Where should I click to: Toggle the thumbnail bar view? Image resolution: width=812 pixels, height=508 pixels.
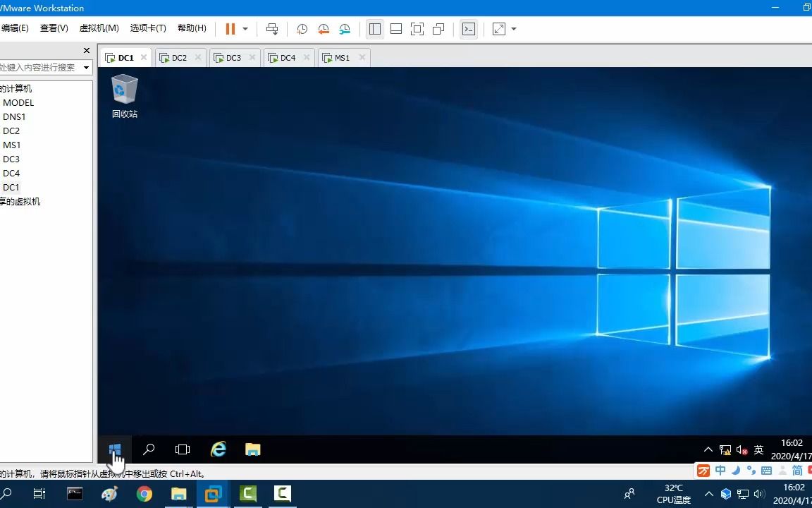[396, 29]
